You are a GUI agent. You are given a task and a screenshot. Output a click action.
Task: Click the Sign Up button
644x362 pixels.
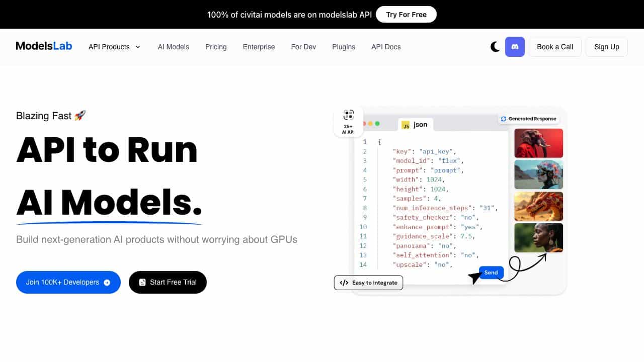(607, 47)
